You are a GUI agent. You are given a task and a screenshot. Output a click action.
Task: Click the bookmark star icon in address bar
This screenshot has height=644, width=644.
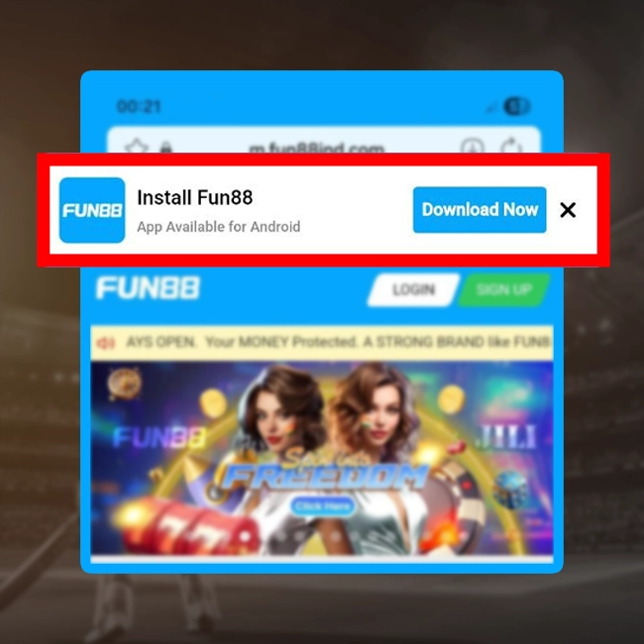137,147
